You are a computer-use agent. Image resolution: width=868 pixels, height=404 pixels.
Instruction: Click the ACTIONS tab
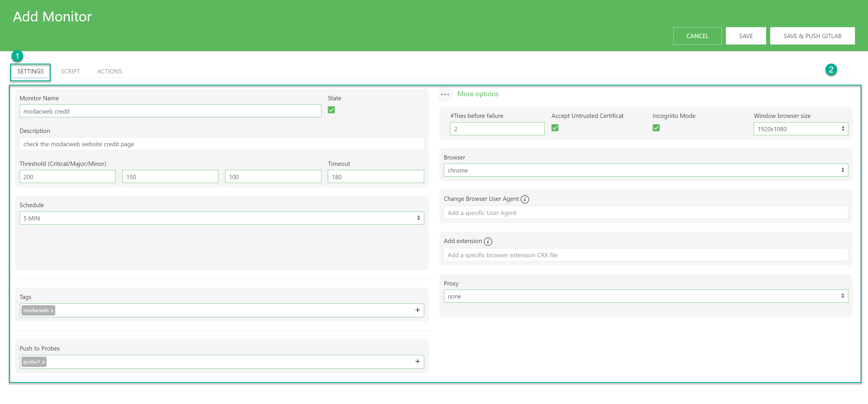(x=110, y=71)
